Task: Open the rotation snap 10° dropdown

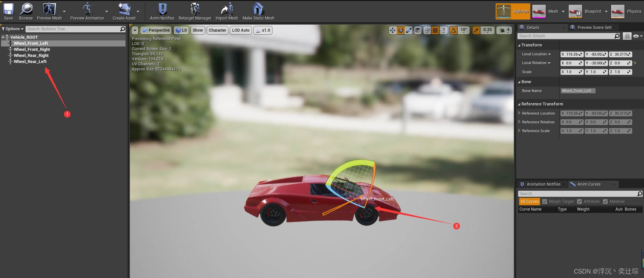Action: (x=464, y=30)
